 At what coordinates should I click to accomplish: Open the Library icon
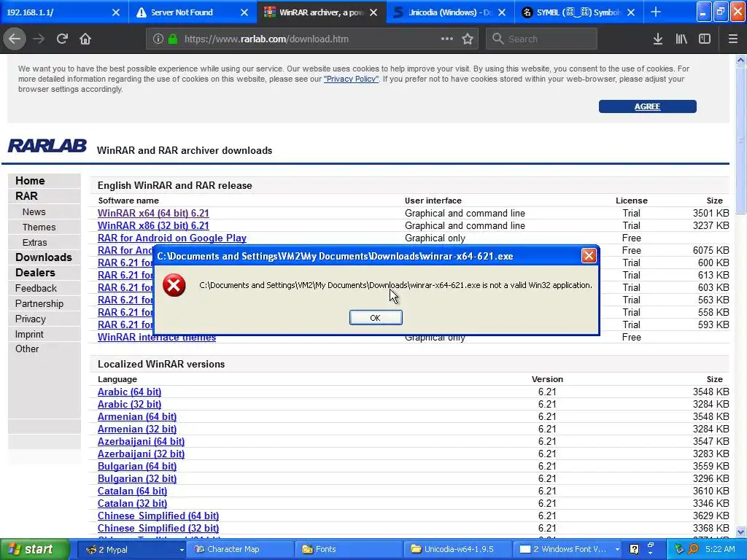pos(681,39)
